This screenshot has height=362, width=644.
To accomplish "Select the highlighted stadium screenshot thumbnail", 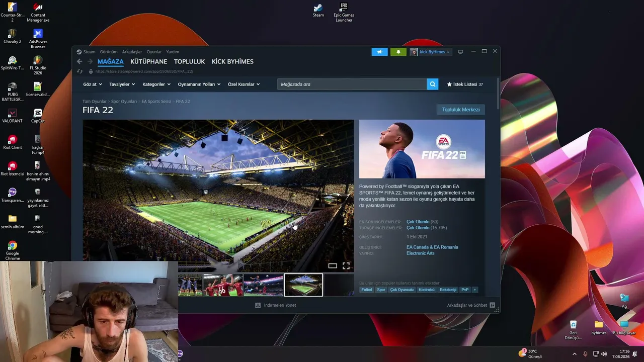I will (x=303, y=285).
